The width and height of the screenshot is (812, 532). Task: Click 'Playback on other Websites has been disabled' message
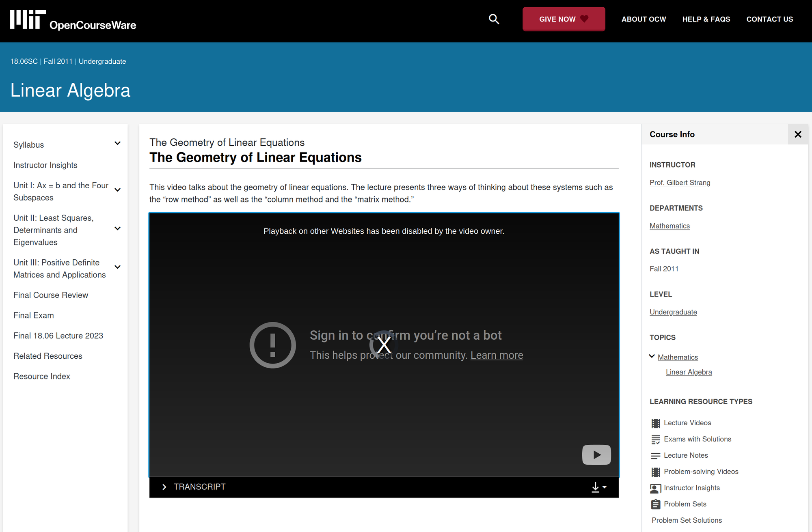pos(384,231)
